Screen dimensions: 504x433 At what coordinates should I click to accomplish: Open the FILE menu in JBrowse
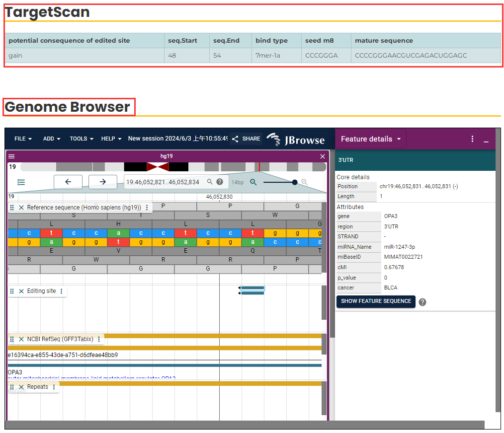click(x=23, y=139)
